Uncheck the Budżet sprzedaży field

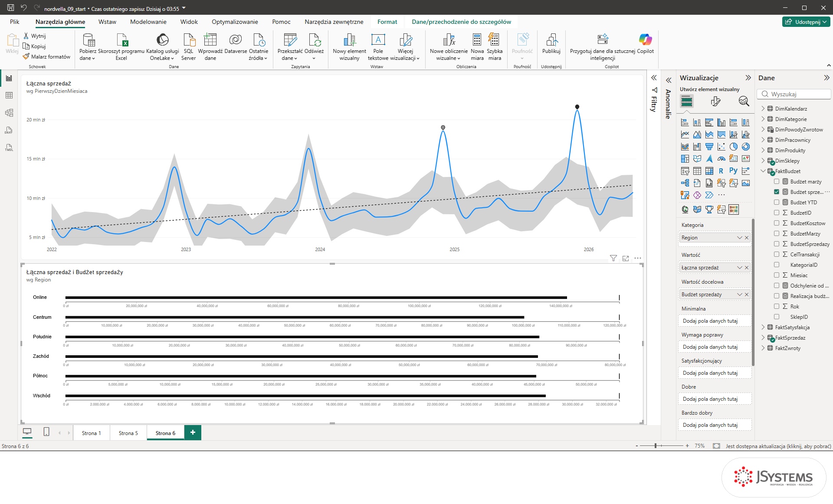click(777, 192)
